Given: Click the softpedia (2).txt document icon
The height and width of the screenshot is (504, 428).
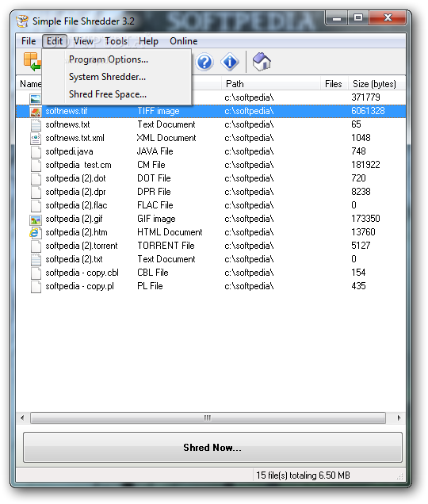Looking at the screenshot, I should 36,260.
